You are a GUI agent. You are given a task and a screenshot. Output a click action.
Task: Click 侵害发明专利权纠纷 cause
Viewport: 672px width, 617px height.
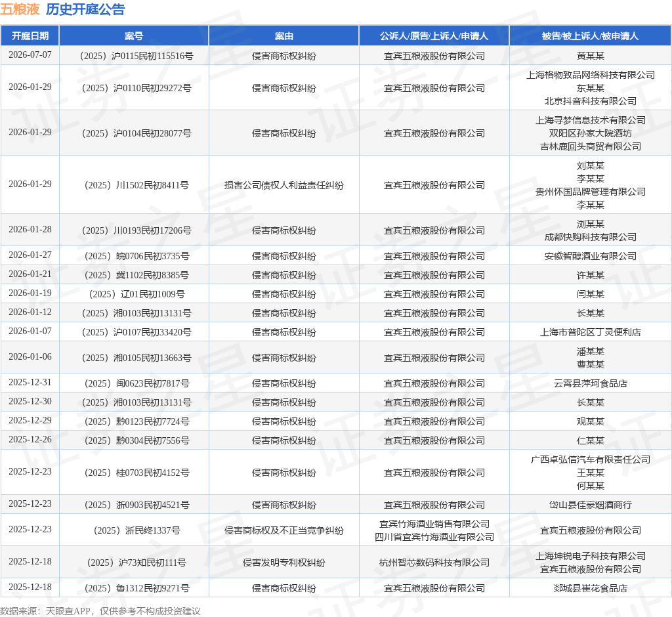[x=283, y=563]
